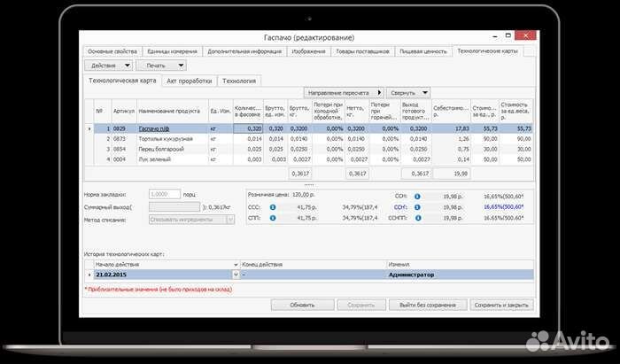The image size is (620, 364).
Task: Switch to the Основные свойства tab
Action: tap(111, 51)
